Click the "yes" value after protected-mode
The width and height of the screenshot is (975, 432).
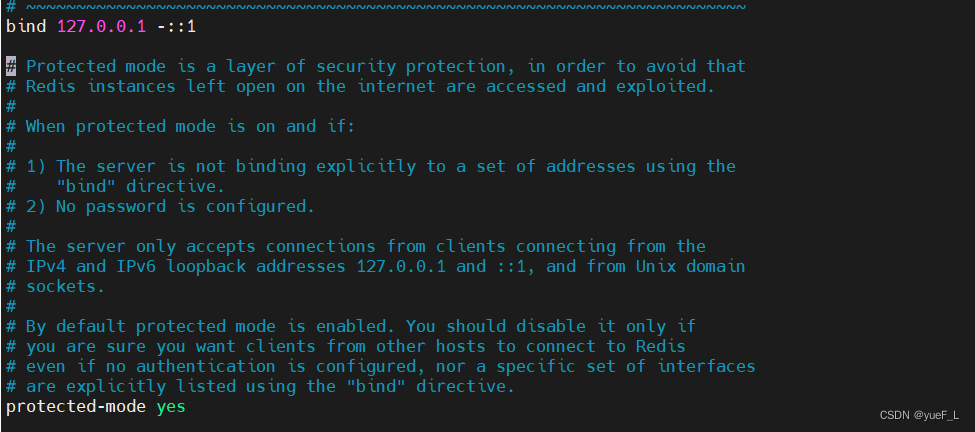click(171, 407)
